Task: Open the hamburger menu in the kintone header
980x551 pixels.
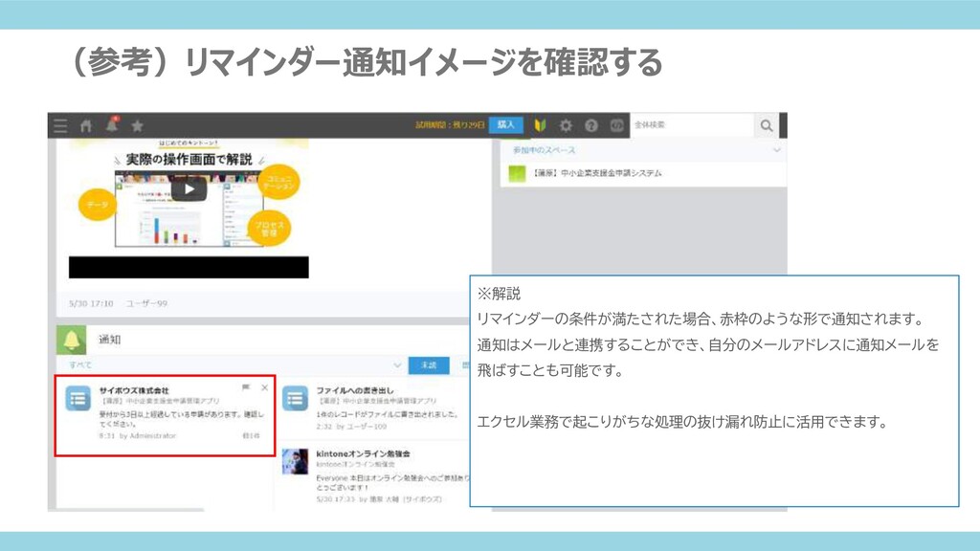Action: (60, 125)
